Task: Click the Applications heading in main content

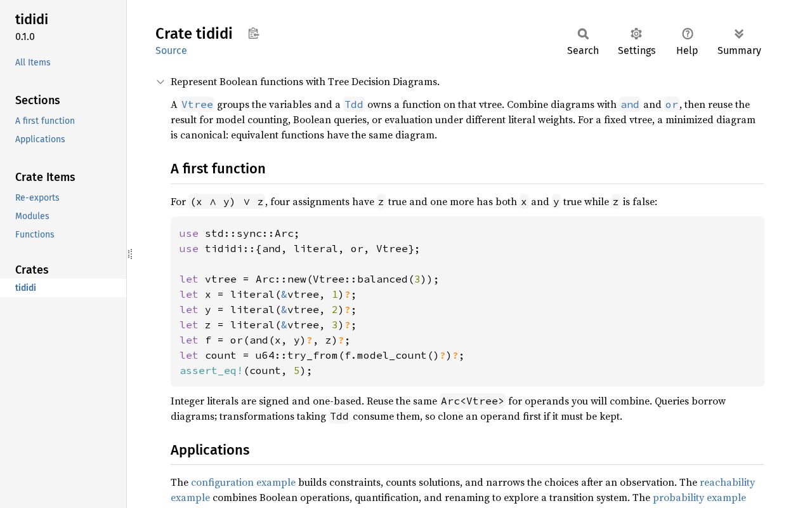Action: point(210,450)
